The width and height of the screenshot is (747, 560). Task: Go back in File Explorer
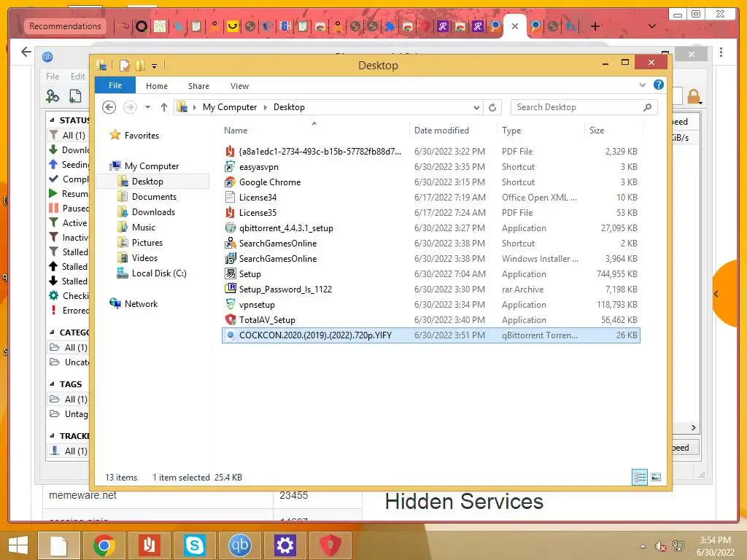coord(109,107)
